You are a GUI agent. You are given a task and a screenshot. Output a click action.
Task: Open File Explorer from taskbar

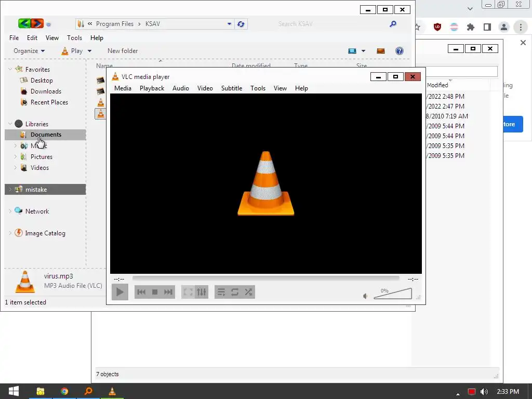click(x=41, y=391)
